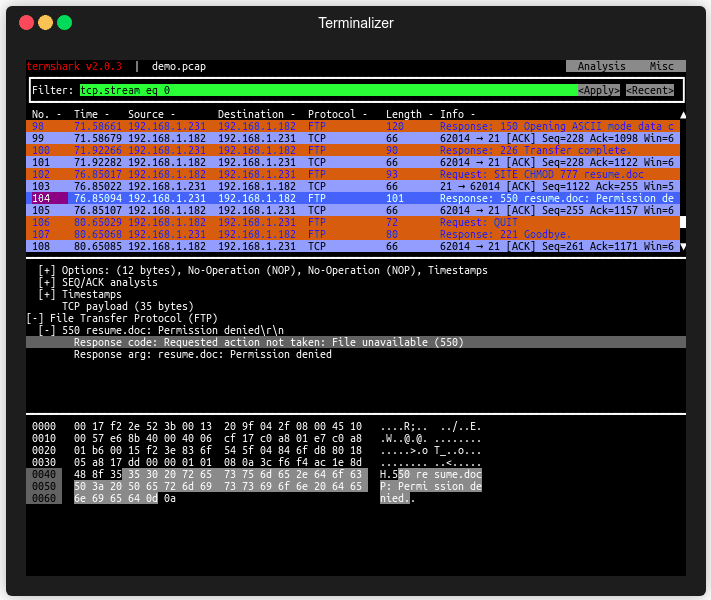Sort packets by the Time column
Viewport: 711px width, 600px height.
coord(91,114)
